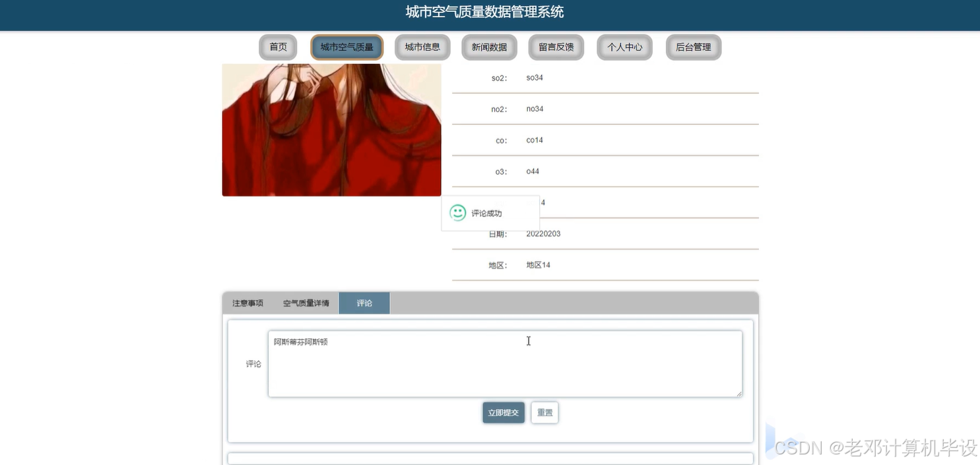The height and width of the screenshot is (465, 980).
Task: Switch to the 注意事项 tab
Action: (247, 303)
